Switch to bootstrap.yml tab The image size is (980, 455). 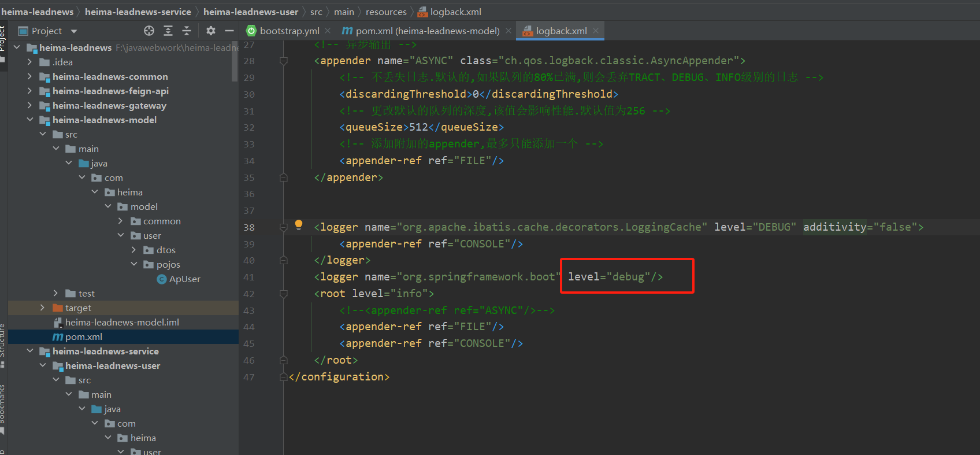click(289, 31)
